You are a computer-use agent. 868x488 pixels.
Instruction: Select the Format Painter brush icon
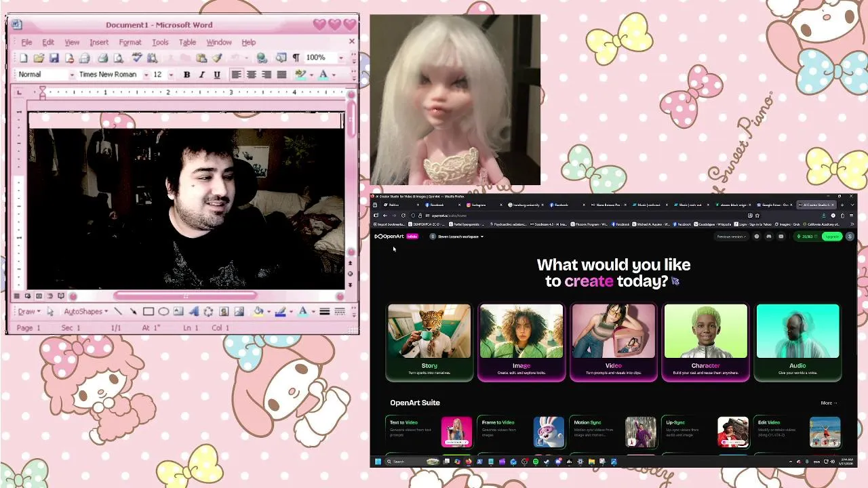click(x=217, y=58)
